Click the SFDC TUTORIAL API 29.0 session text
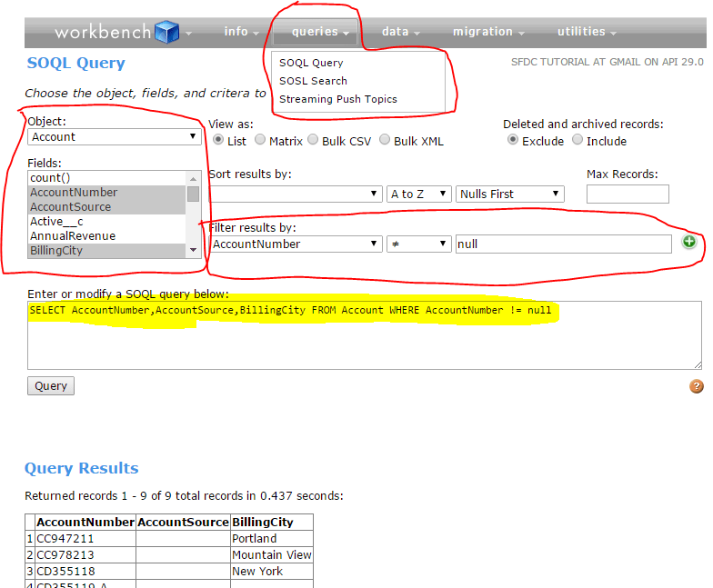The image size is (713, 588). pos(608,62)
